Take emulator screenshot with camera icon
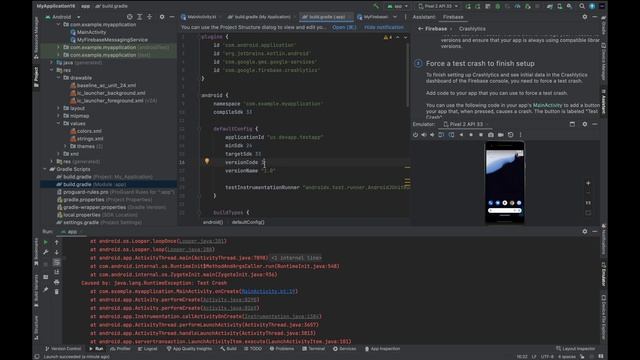Image resolution: width=640 pixels, height=360 pixels. [x=491, y=135]
